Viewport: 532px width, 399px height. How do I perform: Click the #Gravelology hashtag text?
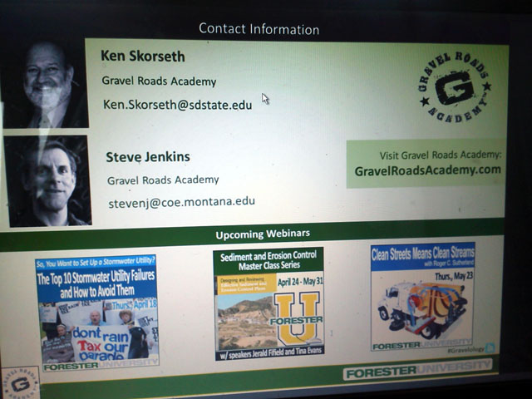(x=465, y=350)
